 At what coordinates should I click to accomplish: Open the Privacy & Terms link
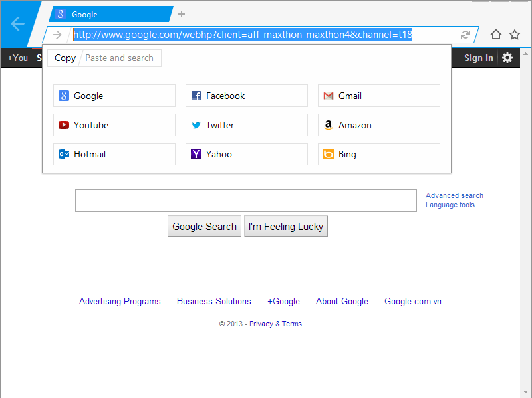tap(275, 324)
